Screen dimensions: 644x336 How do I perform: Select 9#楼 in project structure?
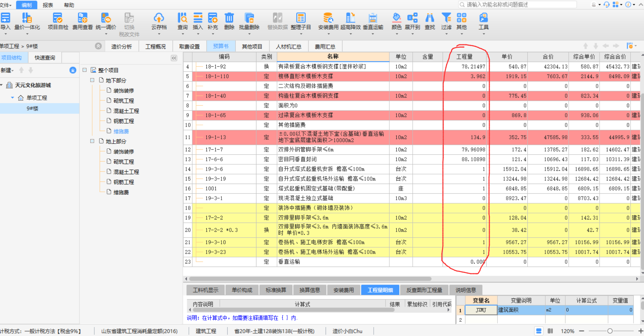[x=33, y=108]
